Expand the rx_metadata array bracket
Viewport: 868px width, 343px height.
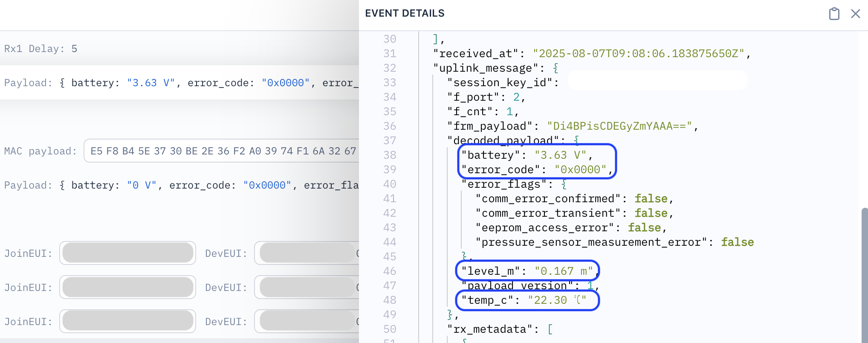point(550,329)
